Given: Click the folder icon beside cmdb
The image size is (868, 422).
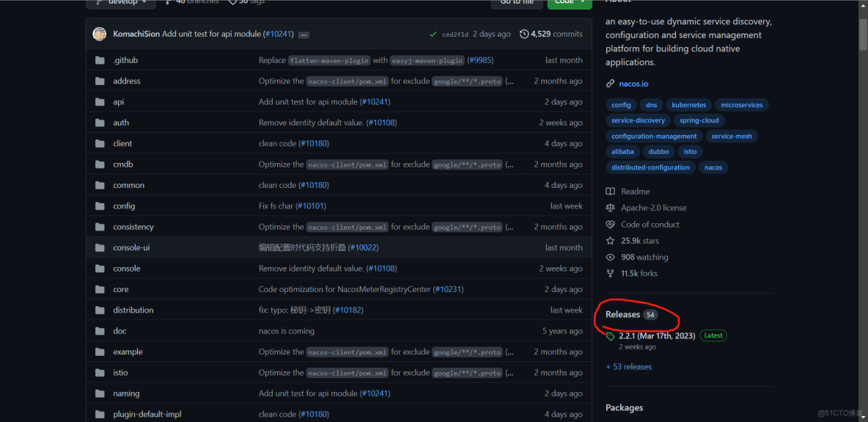Looking at the screenshot, I should coord(100,164).
